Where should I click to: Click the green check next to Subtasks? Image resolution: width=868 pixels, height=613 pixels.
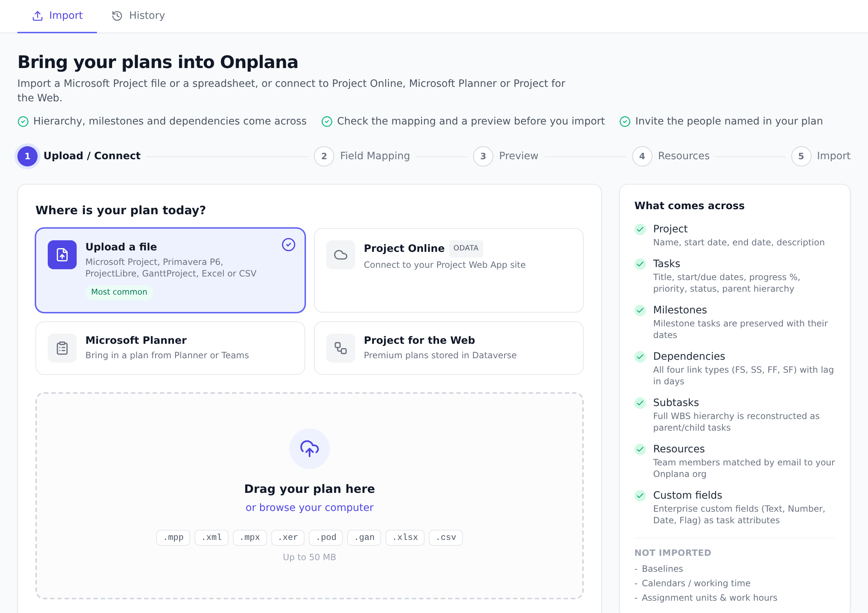(640, 403)
